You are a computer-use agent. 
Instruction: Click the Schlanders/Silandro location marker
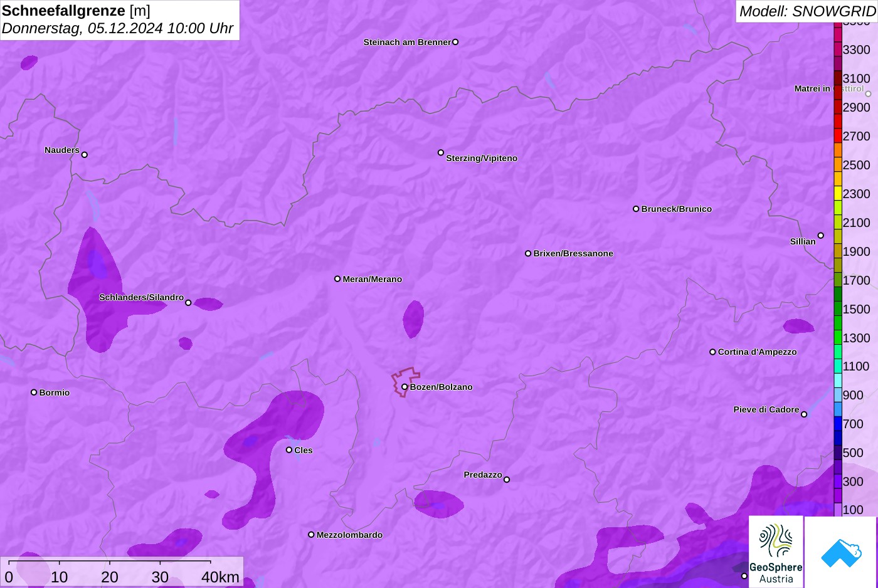pos(188,303)
